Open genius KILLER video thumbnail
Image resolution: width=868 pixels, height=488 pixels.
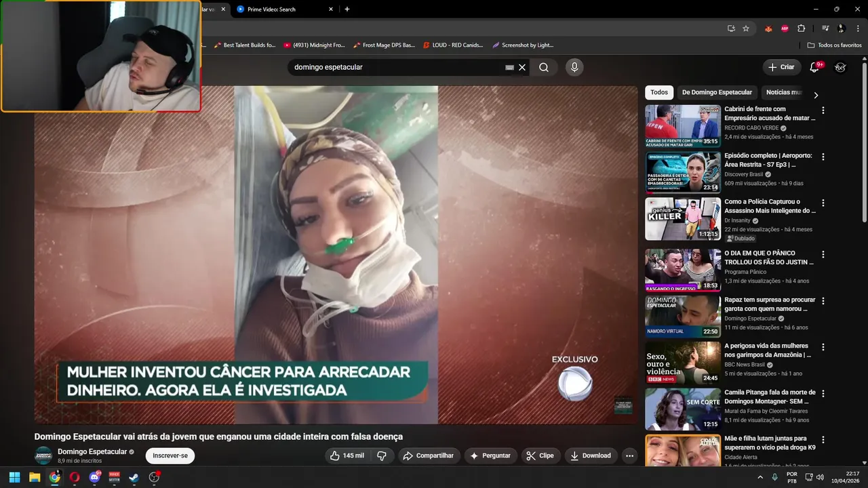682,219
